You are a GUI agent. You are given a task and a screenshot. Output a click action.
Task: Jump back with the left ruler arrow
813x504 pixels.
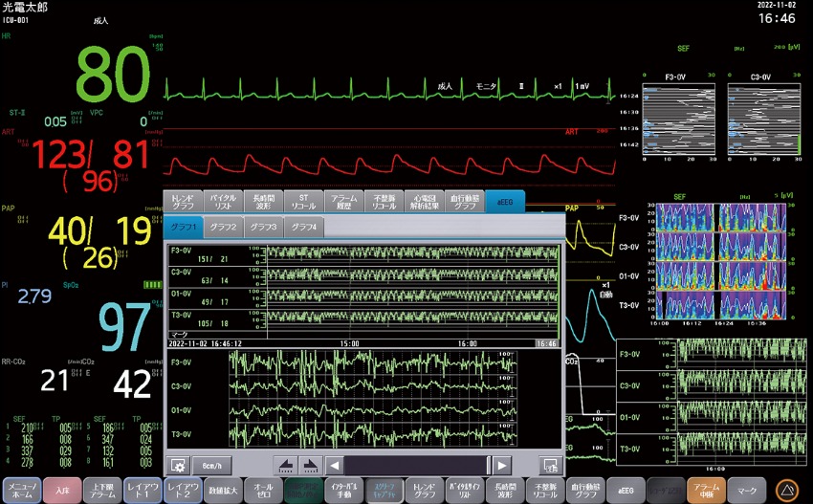[x=286, y=466]
